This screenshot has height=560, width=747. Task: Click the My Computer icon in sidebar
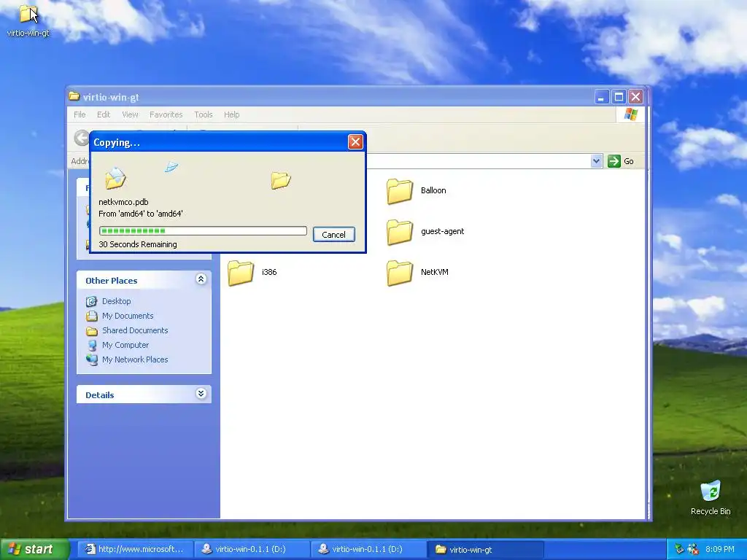(91, 345)
